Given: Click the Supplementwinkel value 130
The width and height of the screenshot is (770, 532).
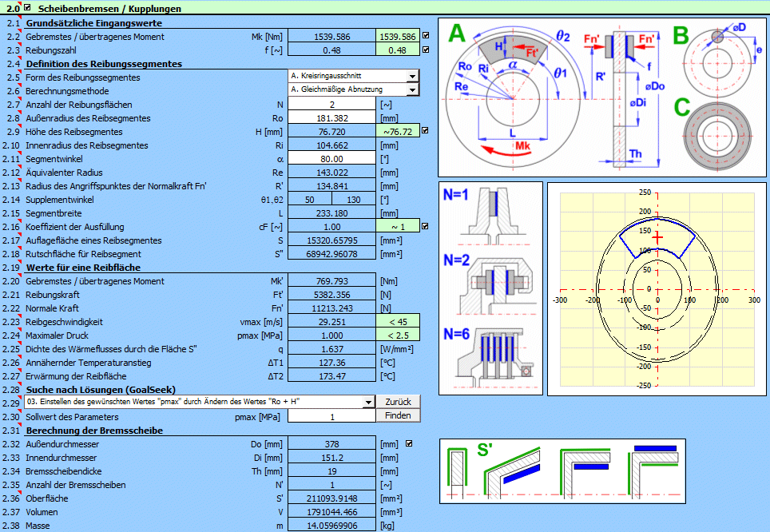Looking at the screenshot, I should point(354,200).
